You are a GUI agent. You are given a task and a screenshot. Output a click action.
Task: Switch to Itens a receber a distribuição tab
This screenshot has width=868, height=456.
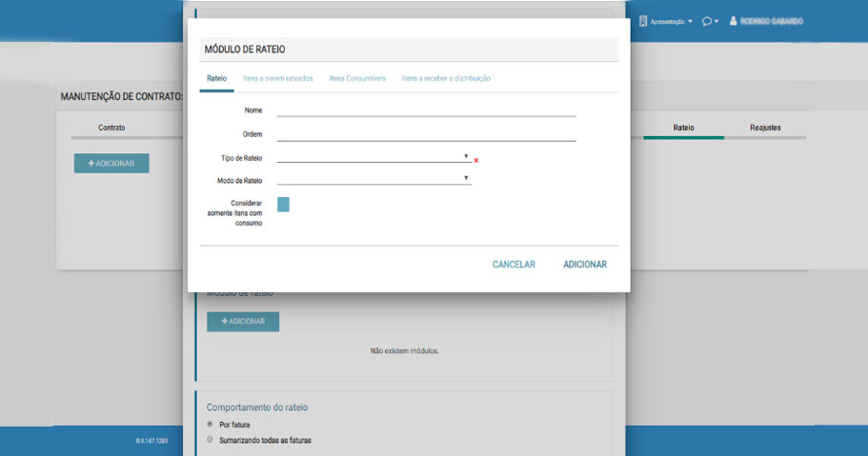pos(446,79)
